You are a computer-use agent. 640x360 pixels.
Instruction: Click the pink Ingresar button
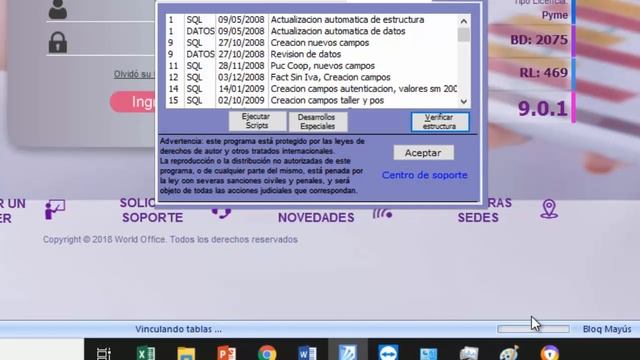(x=134, y=102)
